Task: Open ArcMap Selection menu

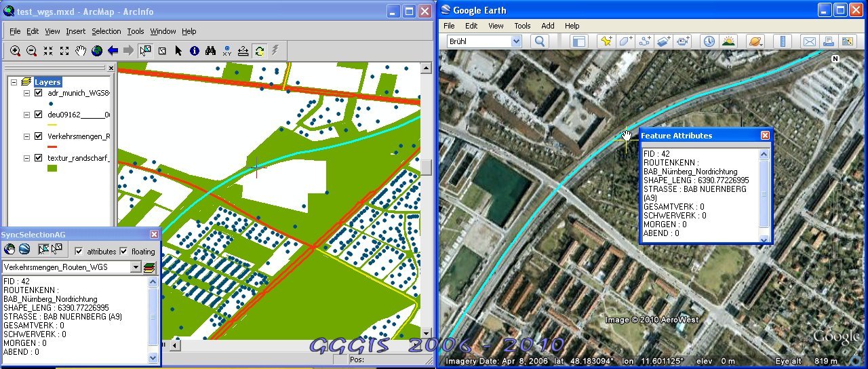Action: (x=106, y=31)
